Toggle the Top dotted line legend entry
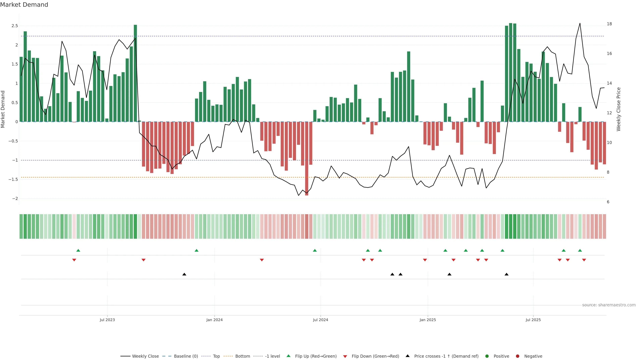644x362 pixels. [216, 356]
